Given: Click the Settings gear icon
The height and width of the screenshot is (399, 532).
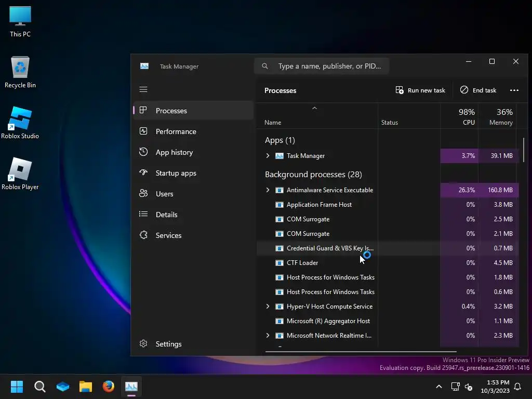Looking at the screenshot, I should point(143,343).
